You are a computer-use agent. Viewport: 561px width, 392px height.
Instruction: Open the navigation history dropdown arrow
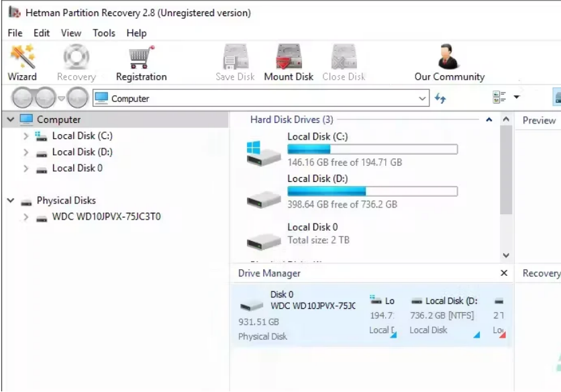(62, 98)
